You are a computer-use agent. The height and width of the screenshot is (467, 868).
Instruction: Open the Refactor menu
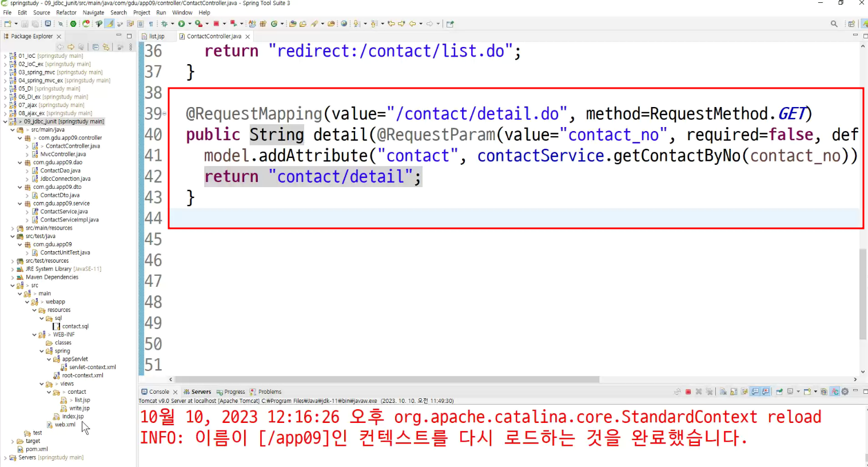click(66, 12)
